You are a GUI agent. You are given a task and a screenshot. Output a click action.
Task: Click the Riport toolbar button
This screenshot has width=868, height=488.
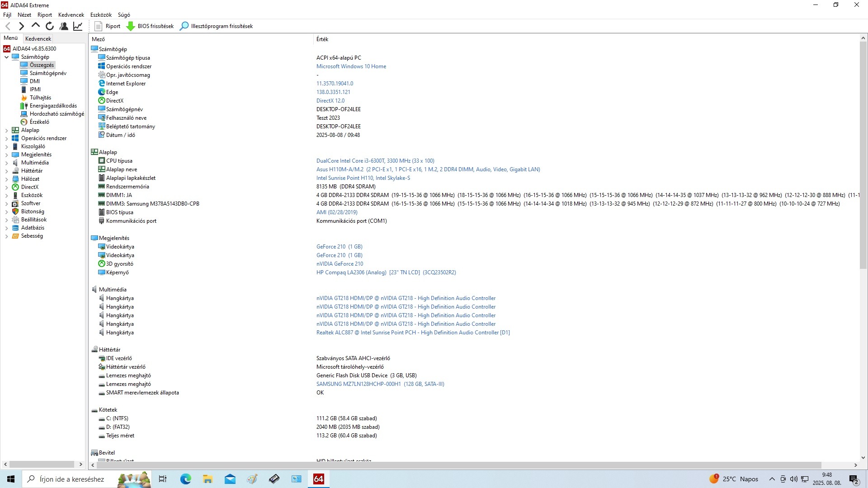point(108,26)
